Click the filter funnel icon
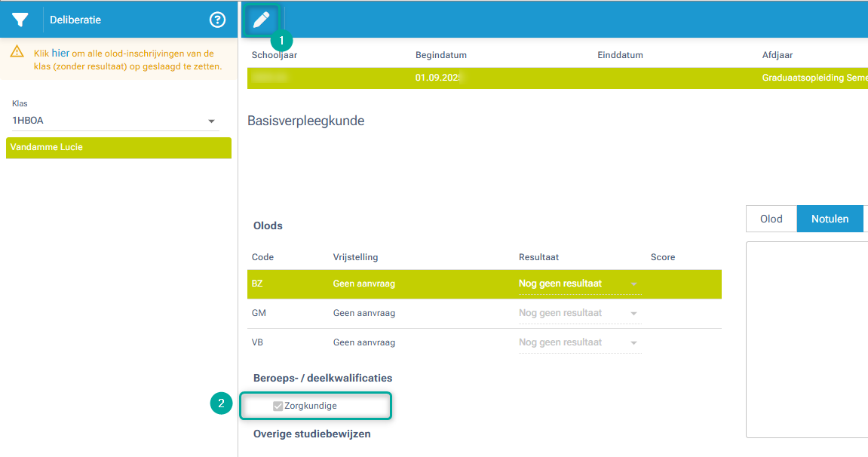The image size is (868, 457). [20, 20]
